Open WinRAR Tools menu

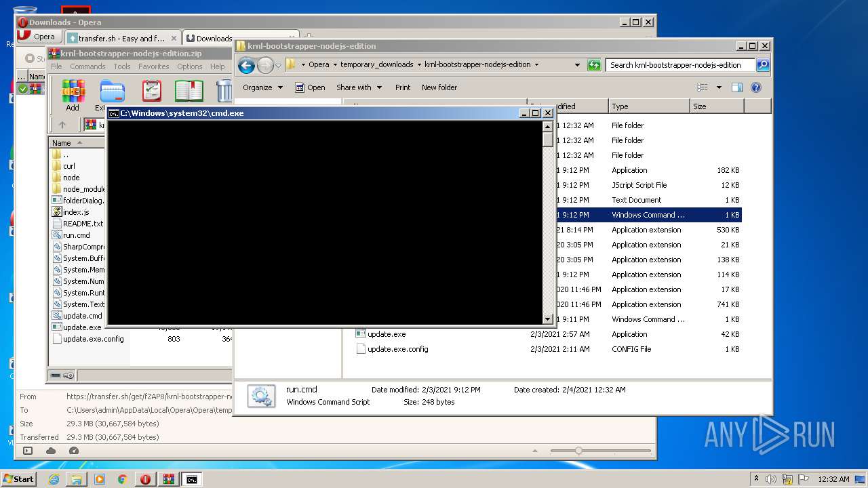122,66
